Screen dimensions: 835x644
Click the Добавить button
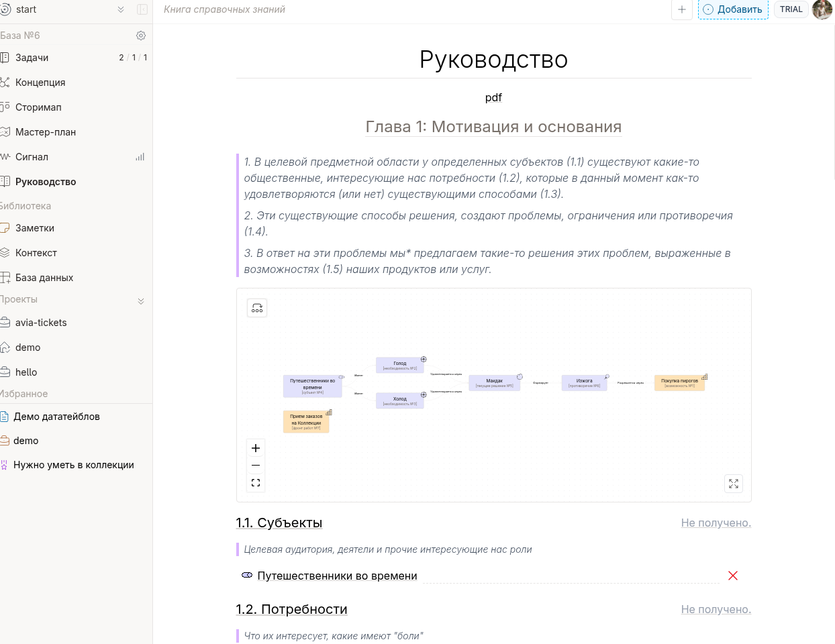(733, 9)
